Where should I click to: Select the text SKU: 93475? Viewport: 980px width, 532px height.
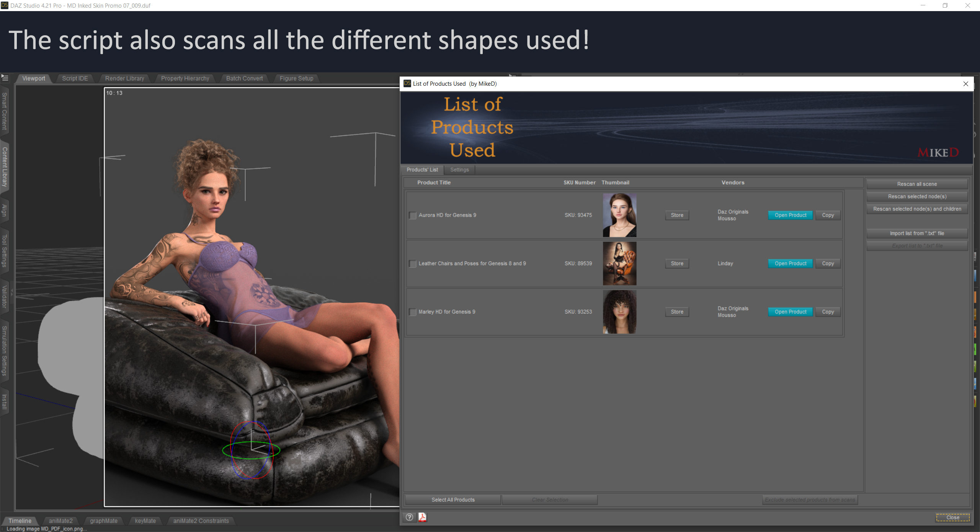pos(578,215)
